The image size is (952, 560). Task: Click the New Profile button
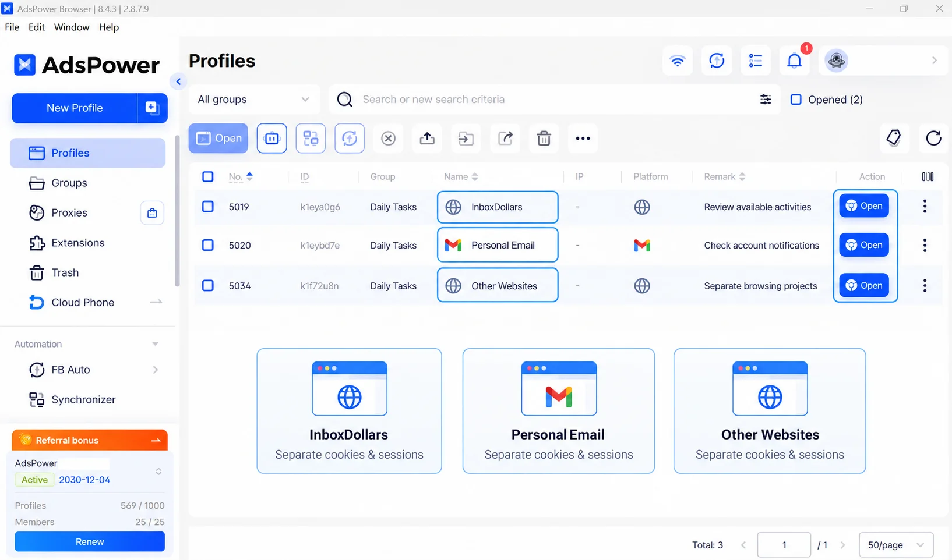coord(75,108)
